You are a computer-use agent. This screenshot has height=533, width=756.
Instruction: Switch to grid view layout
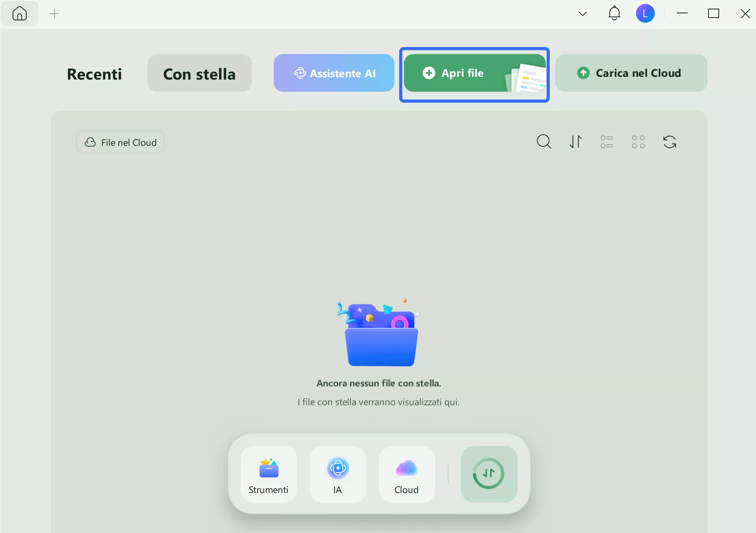(638, 142)
